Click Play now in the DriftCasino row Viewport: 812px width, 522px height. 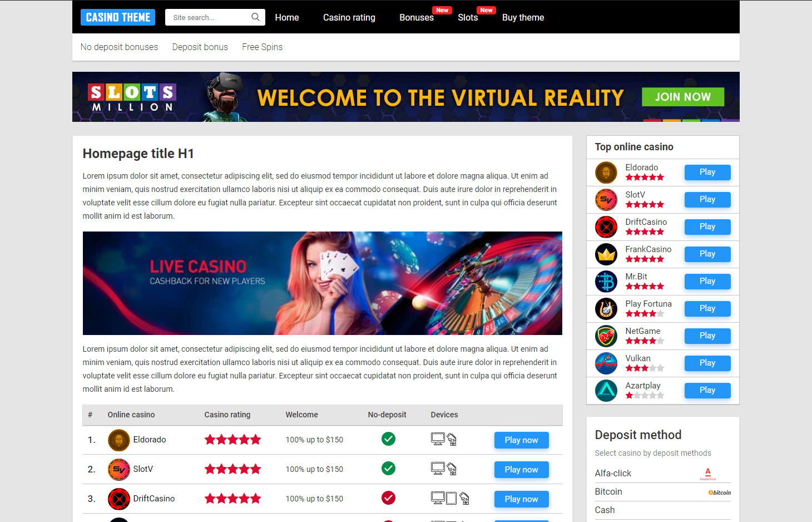tap(522, 499)
